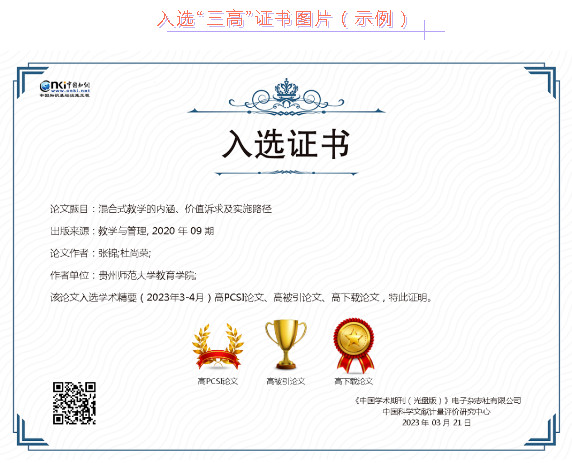Click the gold medal with red ribbon
The height and width of the screenshot is (463, 572).
point(353,345)
